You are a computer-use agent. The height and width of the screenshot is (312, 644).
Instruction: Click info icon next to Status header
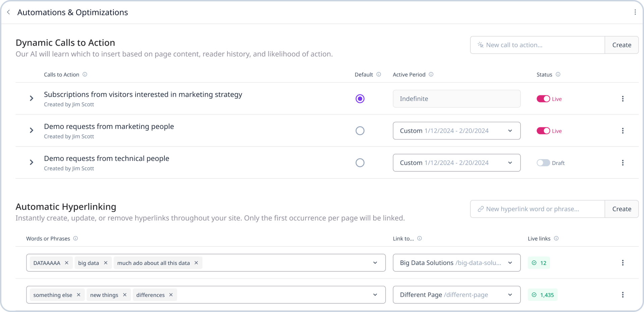pyautogui.click(x=558, y=75)
